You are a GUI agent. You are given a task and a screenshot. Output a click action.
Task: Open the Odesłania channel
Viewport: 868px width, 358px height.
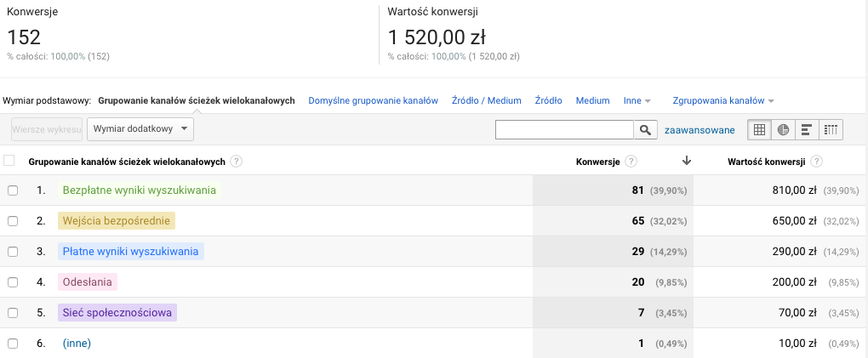pos(88,282)
